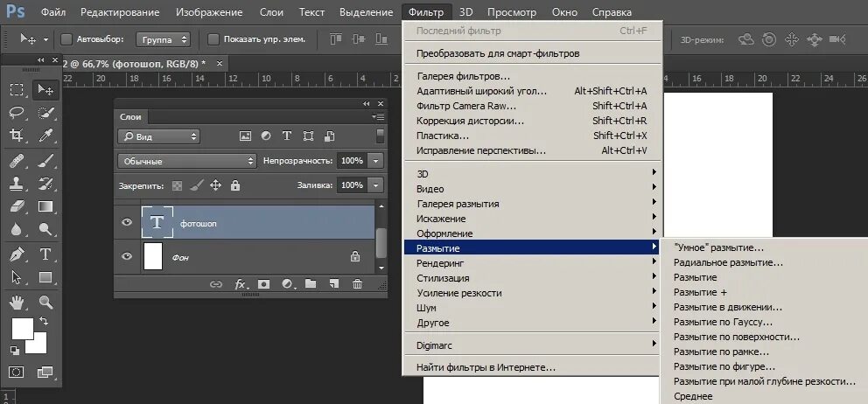Add a layer mask
The image size is (868, 404).
[264, 284]
